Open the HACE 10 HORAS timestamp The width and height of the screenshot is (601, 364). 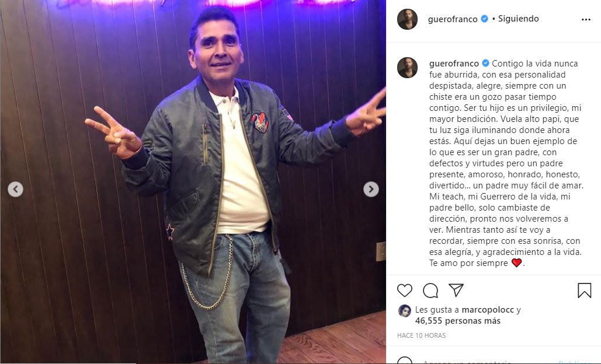[x=421, y=335]
